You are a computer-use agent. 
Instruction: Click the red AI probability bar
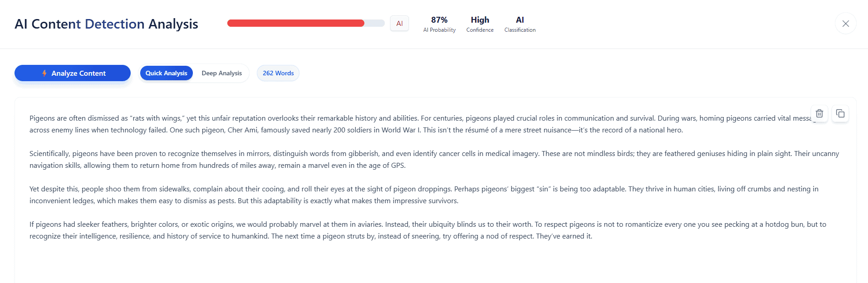click(295, 23)
